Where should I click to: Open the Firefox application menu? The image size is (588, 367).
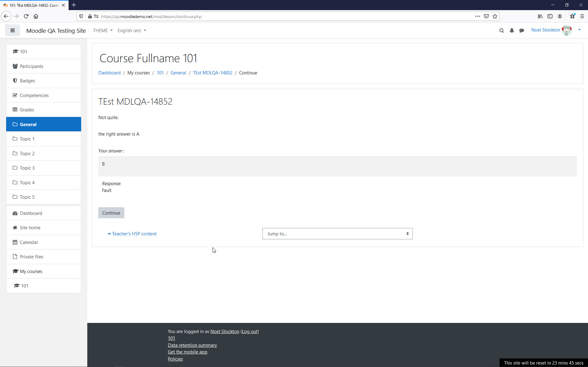pos(582,16)
